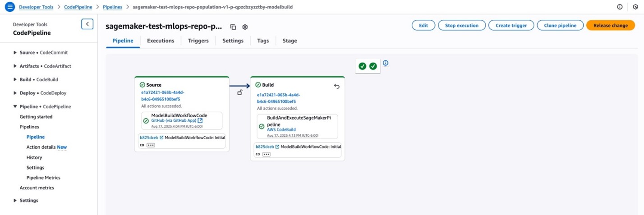The width and height of the screenshot is (644, 215).
Task: Click the first green checkmark in stage overview
Action: (362, 66)
